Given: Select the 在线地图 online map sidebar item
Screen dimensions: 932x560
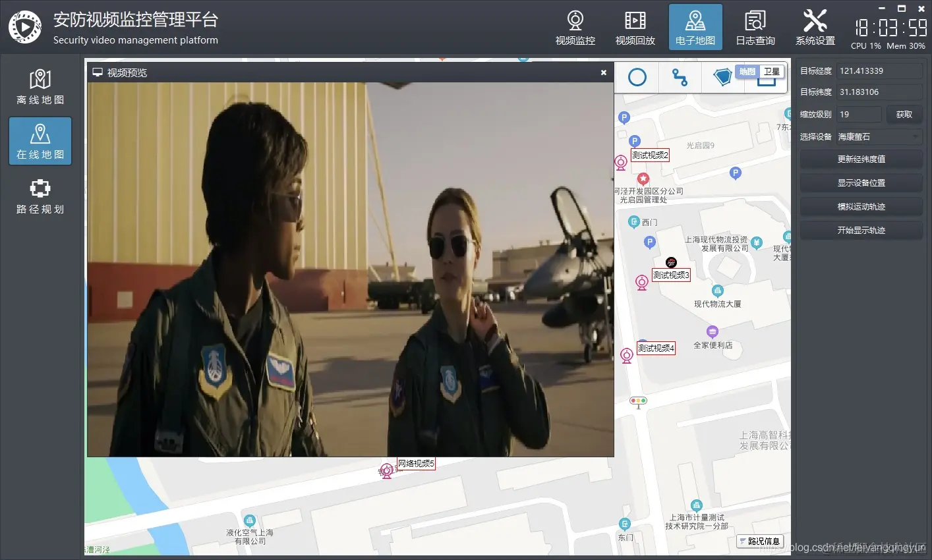Looking at the screenshot, I should tap(40, 141).
